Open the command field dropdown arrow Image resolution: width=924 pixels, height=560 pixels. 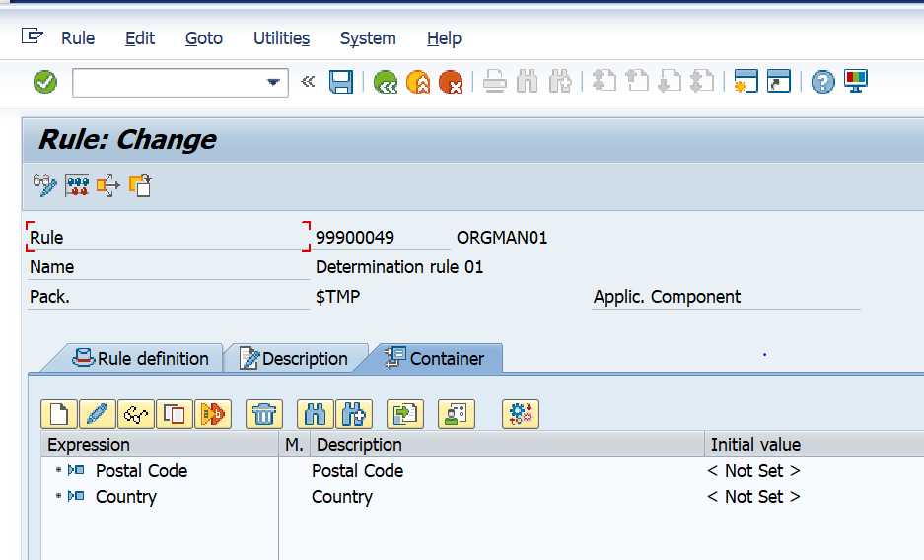pos(273,83)
